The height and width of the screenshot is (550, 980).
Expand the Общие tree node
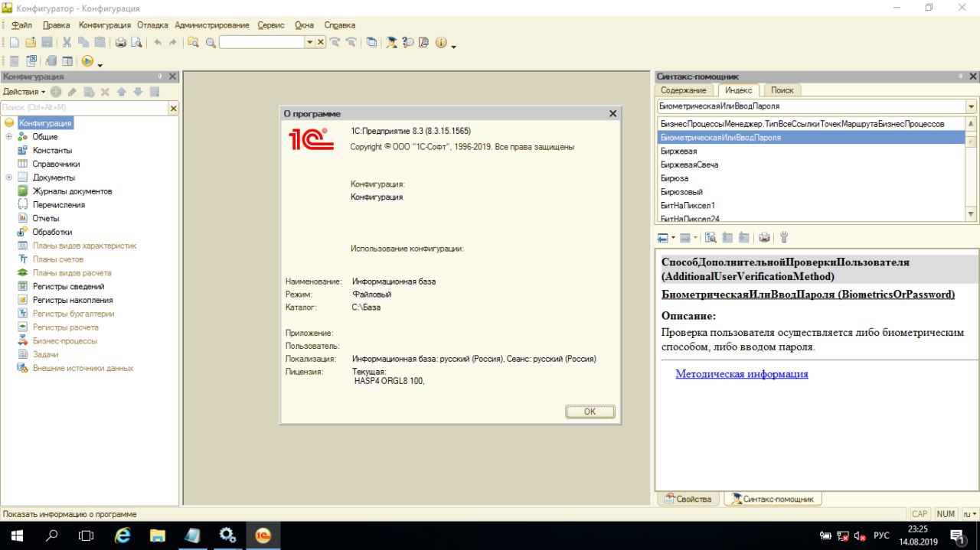coord(9,137)
